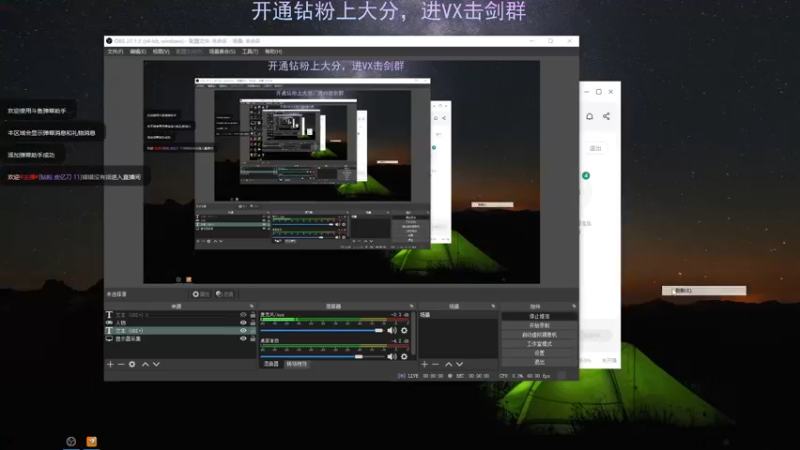Move selected source up in Sources list

(145, 364)
